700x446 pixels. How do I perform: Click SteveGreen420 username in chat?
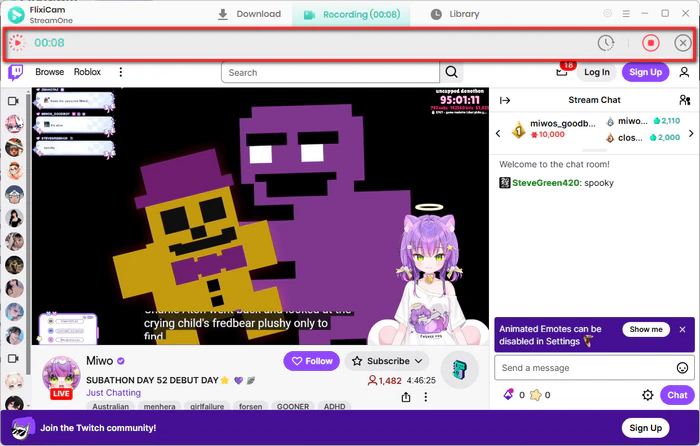coord(545,183)
